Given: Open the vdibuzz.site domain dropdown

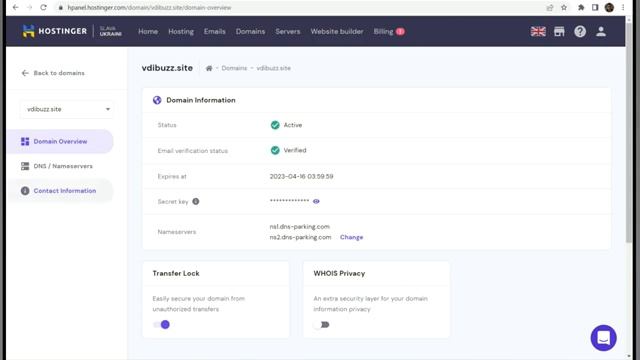Looking at the screenshot, I should point(67,109).
